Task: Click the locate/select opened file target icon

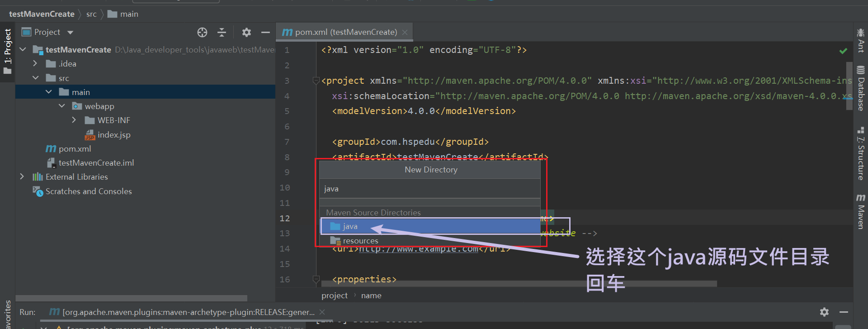Action: click(x=202, y=32)
